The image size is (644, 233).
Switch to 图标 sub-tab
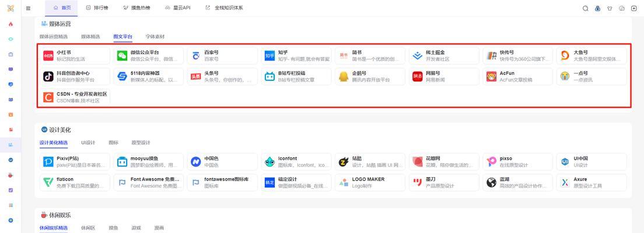[x=113, y=143]
